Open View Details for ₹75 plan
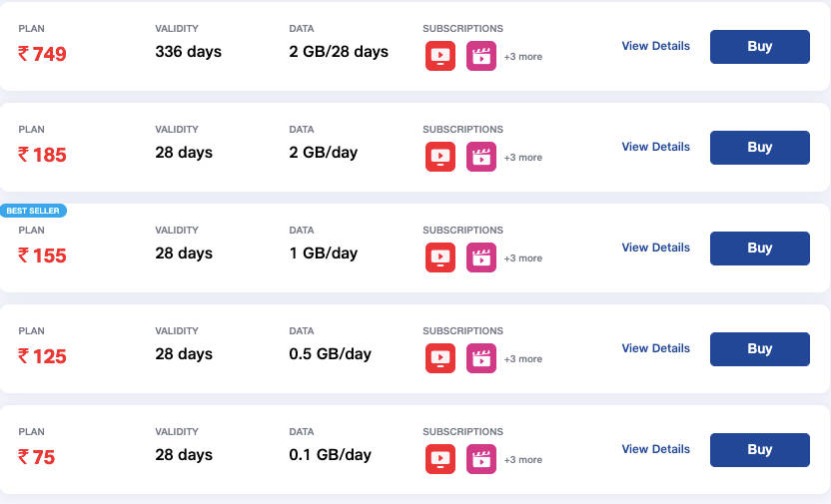Image resolution: width=831 pixels, height=504 pixels. pyautogui.click(x=655, y=449)
